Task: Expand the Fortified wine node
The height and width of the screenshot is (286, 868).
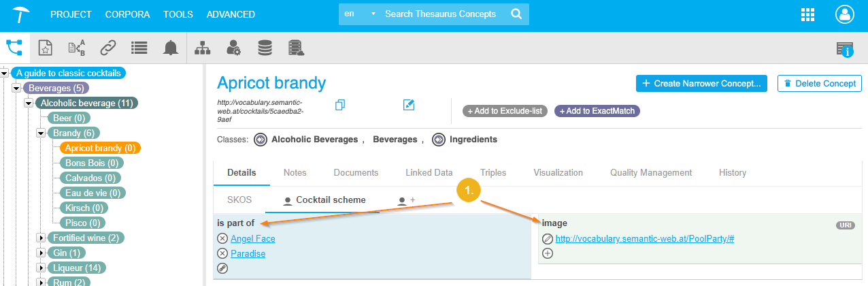Action: [41, 238]
